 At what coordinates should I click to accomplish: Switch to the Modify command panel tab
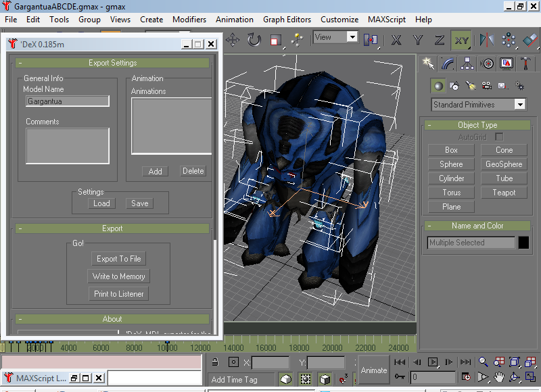pos(448,64)
